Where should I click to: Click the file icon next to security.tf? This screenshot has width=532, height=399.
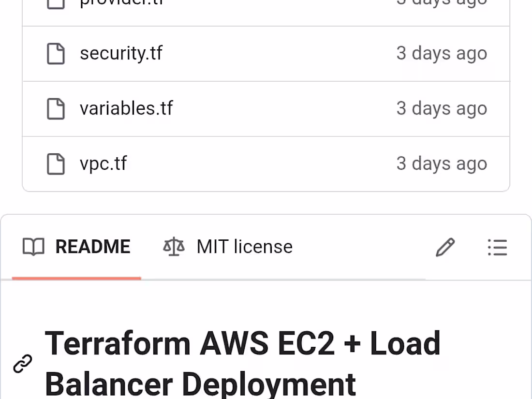(56, 53)
